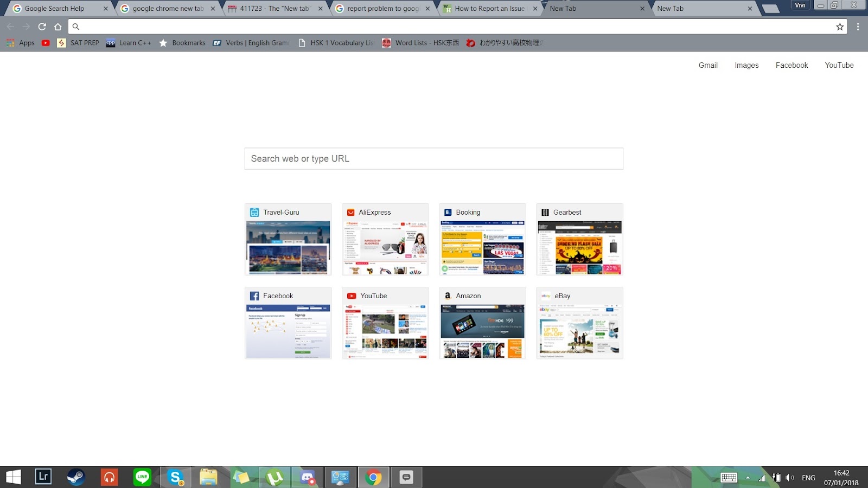Open the Amazon thumbnail
Viewport: 868px width, 488px height.
point(482,323)
